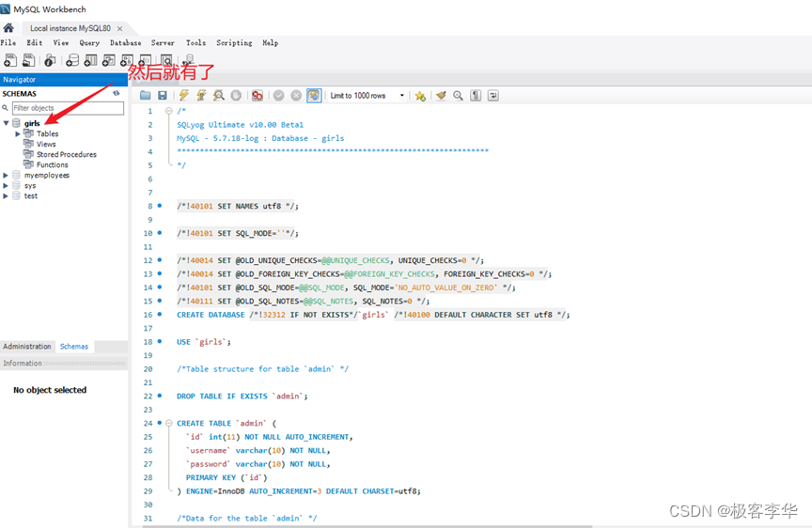Save the SQL script to file
The height and width of the screenshot is (528, 812).
point(163,96)
